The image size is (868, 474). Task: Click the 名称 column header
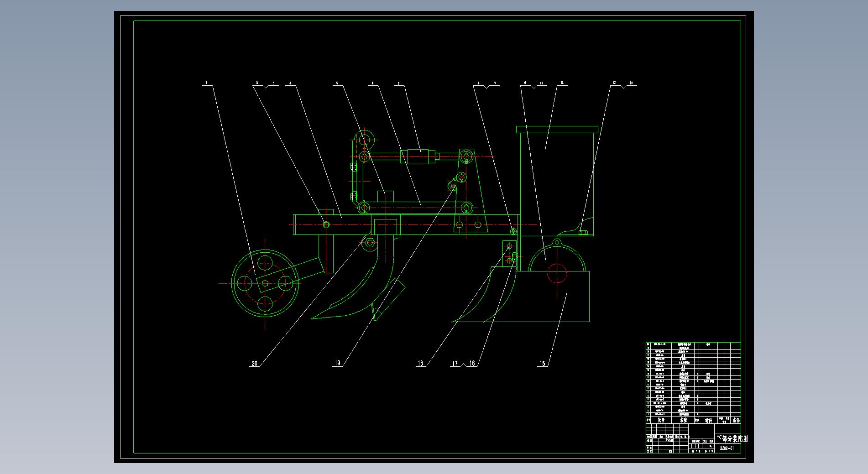click(683, 420)
